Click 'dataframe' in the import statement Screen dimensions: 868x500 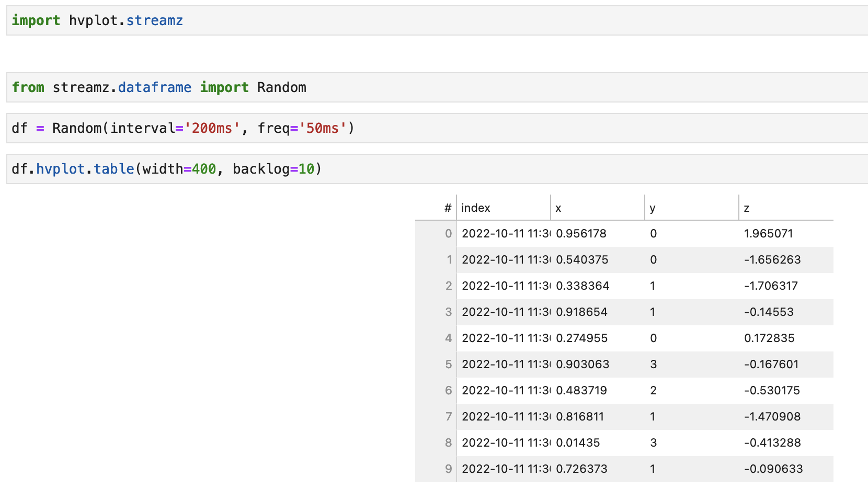pyautogui.click(x=155, y=87)
